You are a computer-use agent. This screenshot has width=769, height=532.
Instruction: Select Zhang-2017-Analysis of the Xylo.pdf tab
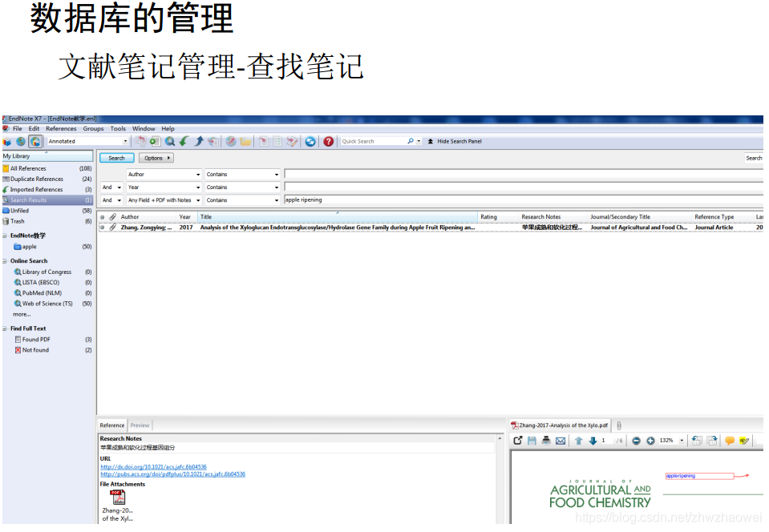tap(559, 425)
